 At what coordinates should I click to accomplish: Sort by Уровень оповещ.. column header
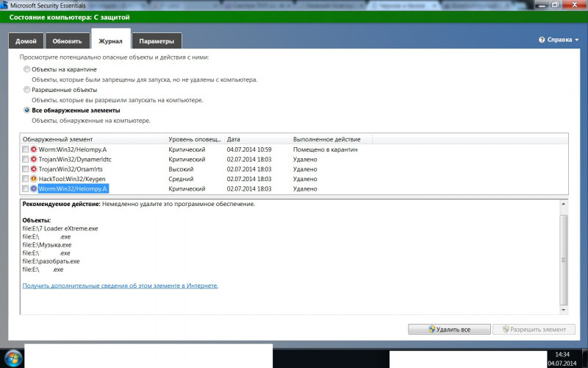point(195,139)
